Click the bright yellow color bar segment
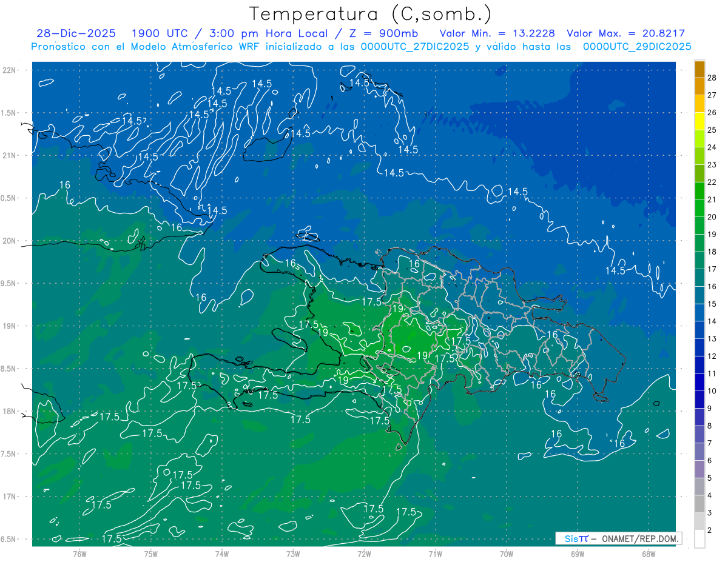The height and width of the screenshot is (562, 728). [x=699, y=121]
